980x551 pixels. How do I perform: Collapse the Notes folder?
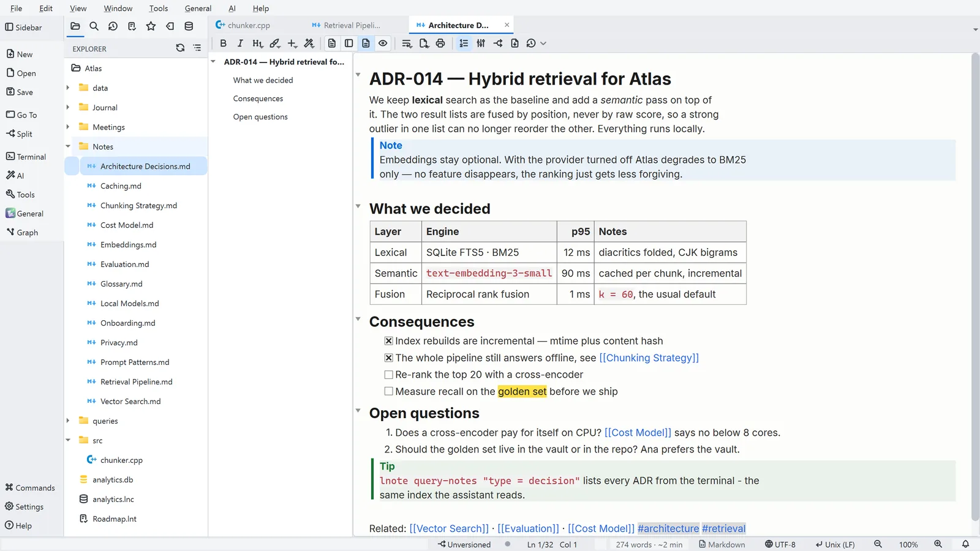tap(68, 146)
